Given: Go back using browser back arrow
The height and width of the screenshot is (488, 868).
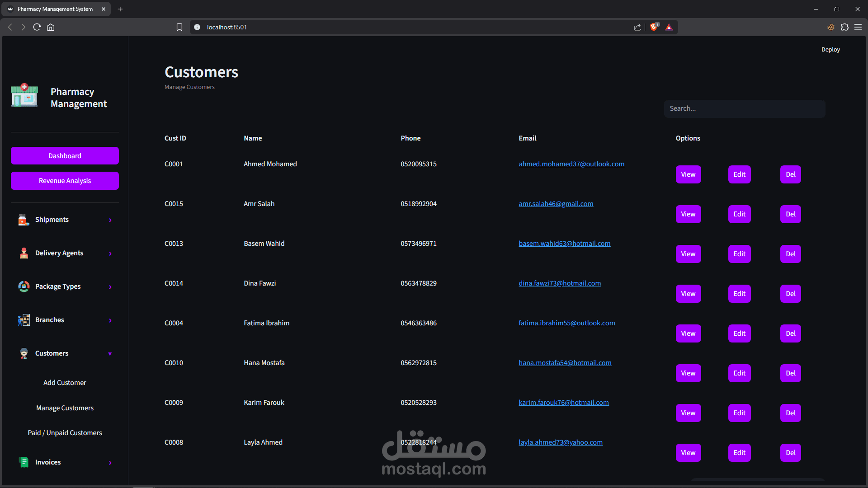Looking at the screenshot, I should [10, 27].
